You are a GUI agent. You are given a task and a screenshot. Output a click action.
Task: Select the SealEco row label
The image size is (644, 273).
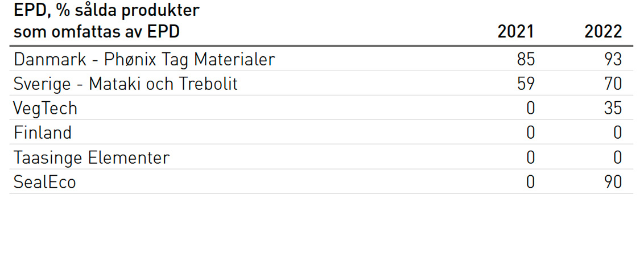44,182
